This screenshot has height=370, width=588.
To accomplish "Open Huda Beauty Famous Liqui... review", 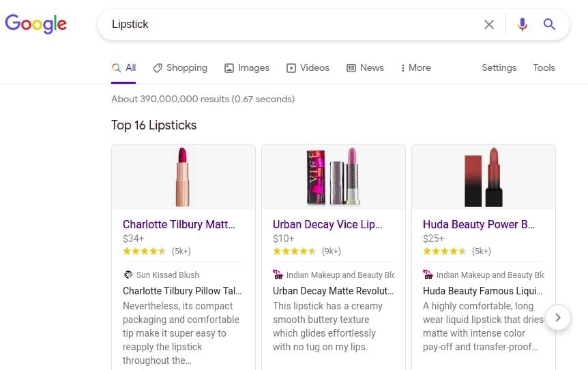I will pyautogui.click(x=483, y=291).
